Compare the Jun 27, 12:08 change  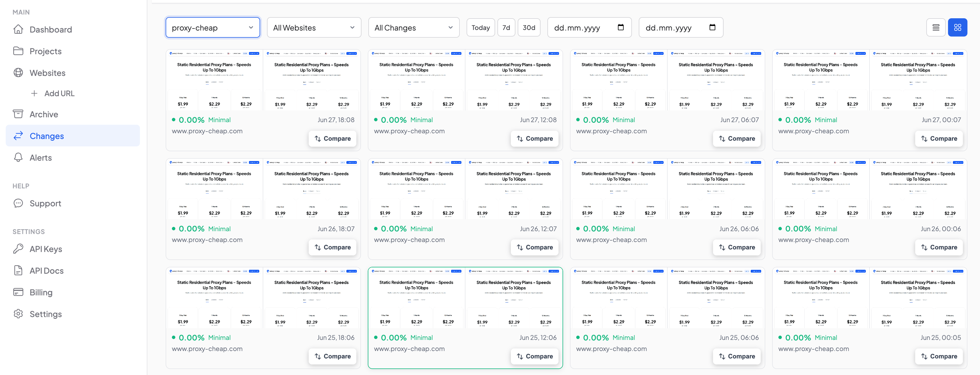(x=534, y=138)
